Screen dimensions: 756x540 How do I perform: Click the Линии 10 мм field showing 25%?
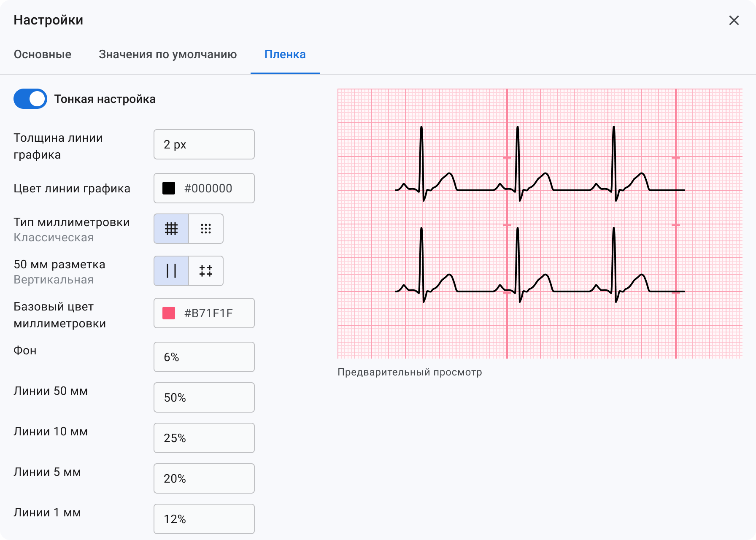(204, 438)
